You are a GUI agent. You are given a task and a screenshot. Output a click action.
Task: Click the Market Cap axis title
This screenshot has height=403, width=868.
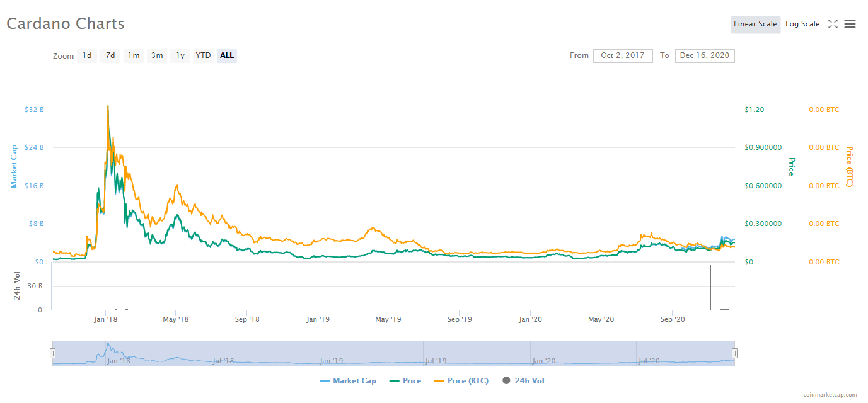(x=14, y=166)
